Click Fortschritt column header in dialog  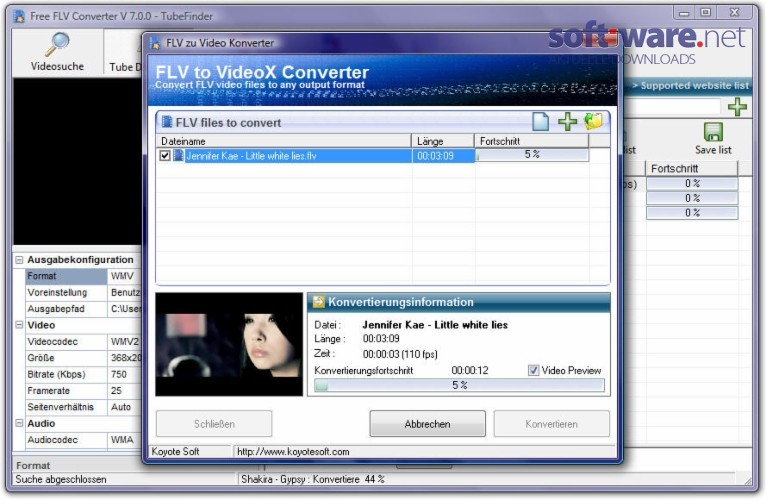532,141
